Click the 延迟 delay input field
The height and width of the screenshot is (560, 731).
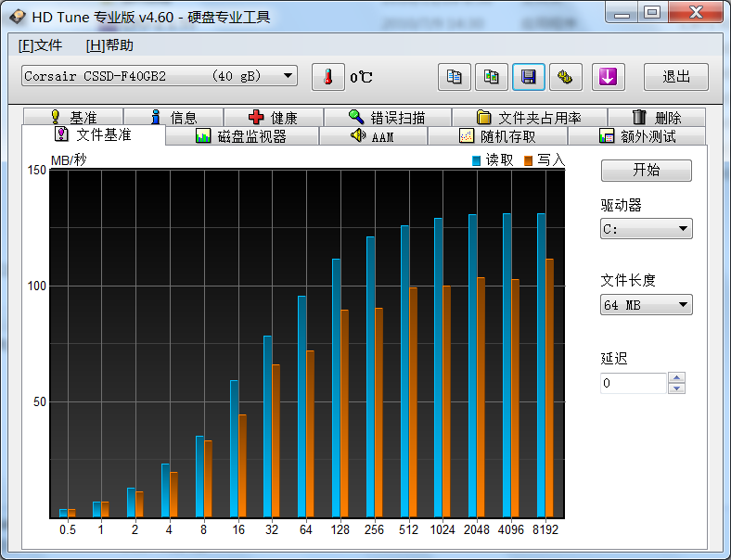633,383
